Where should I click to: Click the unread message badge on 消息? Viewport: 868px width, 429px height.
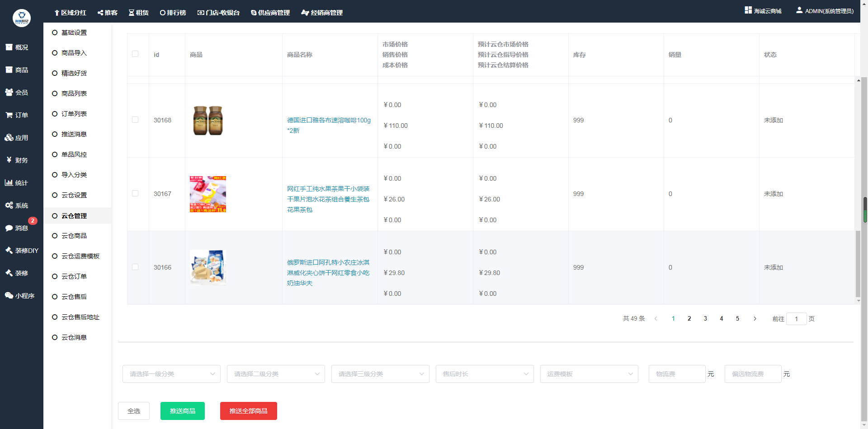[x=33, y=221]
